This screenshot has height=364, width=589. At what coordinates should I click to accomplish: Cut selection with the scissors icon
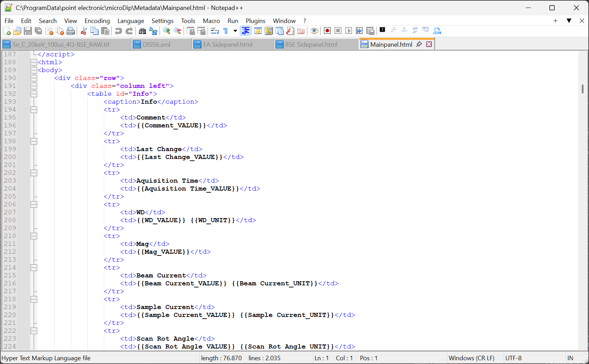[84, 31]
